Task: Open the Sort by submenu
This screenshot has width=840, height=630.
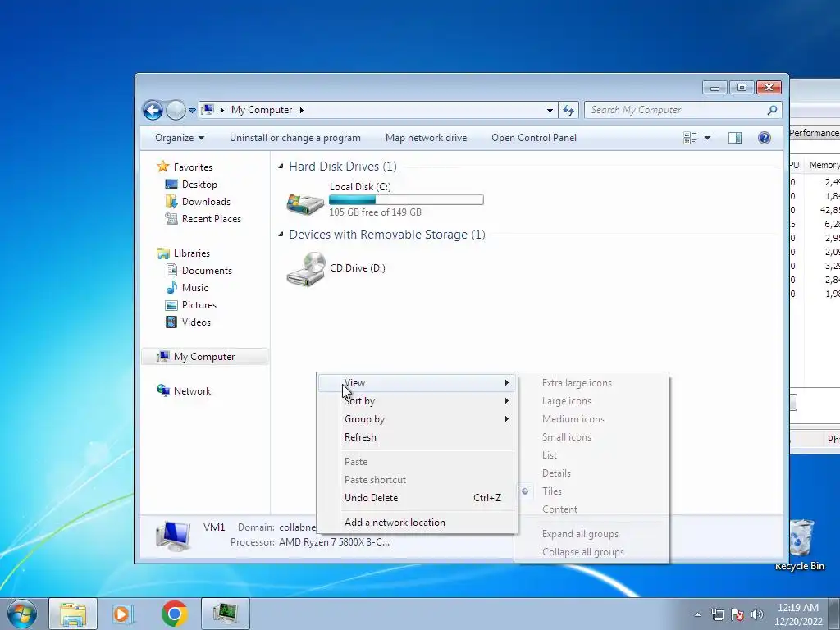Action: coord(416,401)
